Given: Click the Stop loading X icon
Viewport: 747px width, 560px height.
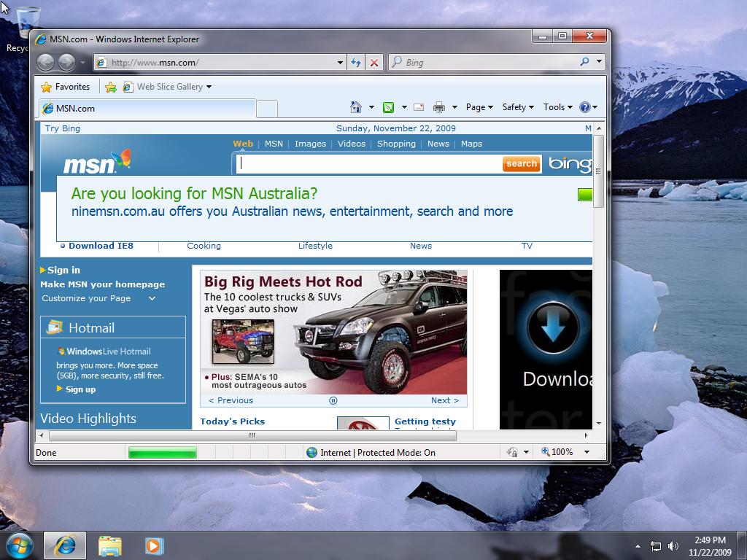Looking at the screenshot, I should point(374,63).
